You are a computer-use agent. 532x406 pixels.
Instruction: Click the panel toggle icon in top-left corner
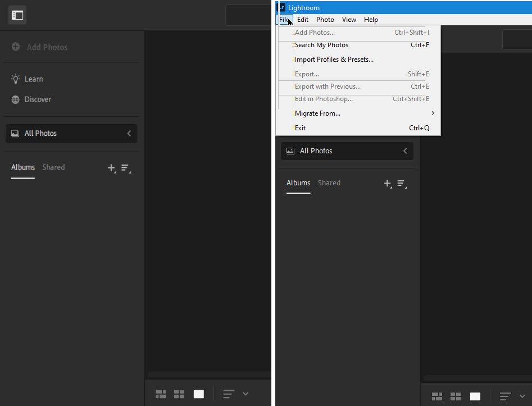click(17, 15)
